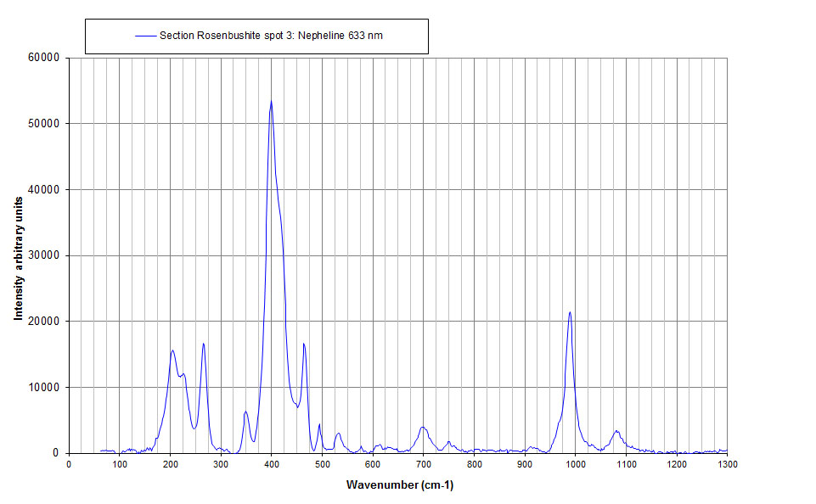Click the small peak near 350 wavenumber
The image size is (816, 504).
pos(245,412)
